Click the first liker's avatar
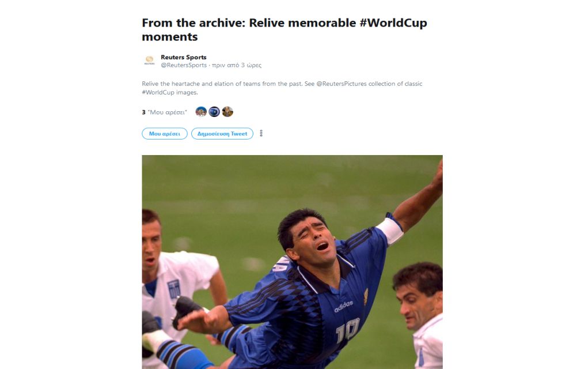The width and height of the screenshot is (588, 369). [201, 112]
